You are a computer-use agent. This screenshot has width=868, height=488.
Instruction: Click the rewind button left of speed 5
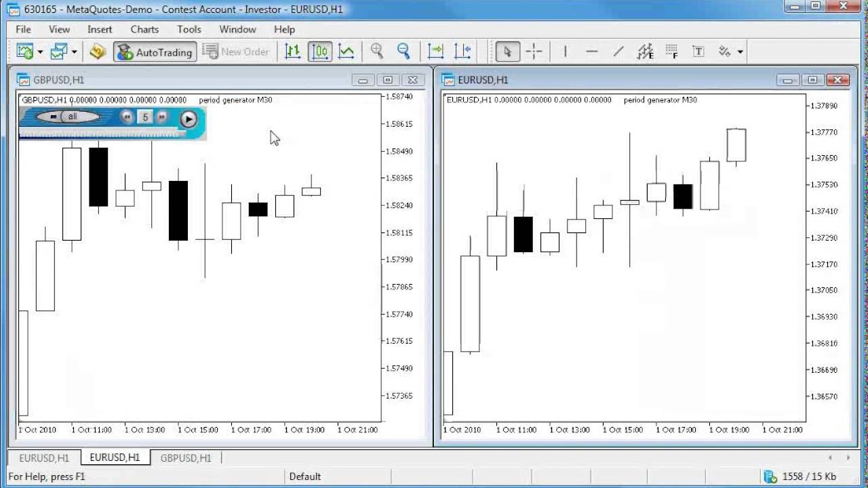[127, 117]
